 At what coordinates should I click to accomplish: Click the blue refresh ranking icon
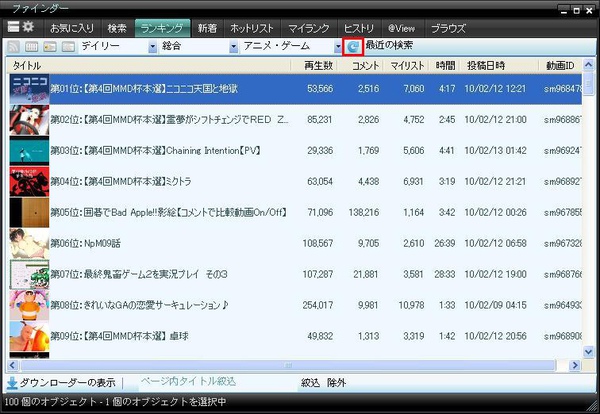click(x=353, y=47)
